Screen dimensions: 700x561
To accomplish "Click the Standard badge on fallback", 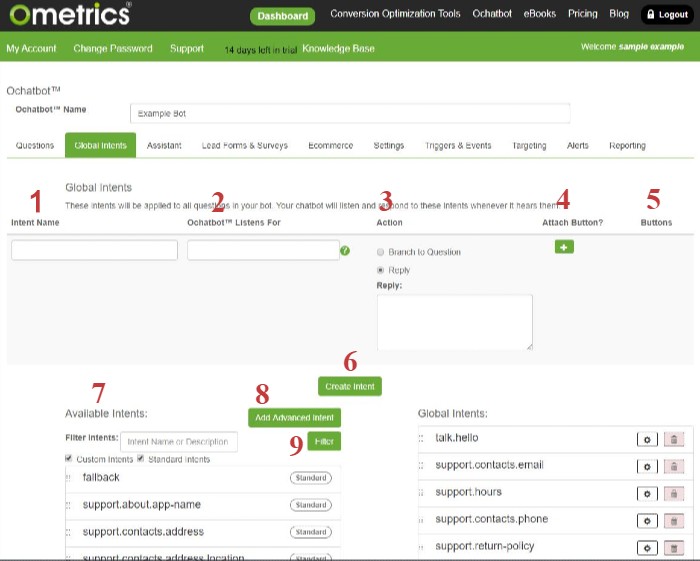I will coord(311,478).
